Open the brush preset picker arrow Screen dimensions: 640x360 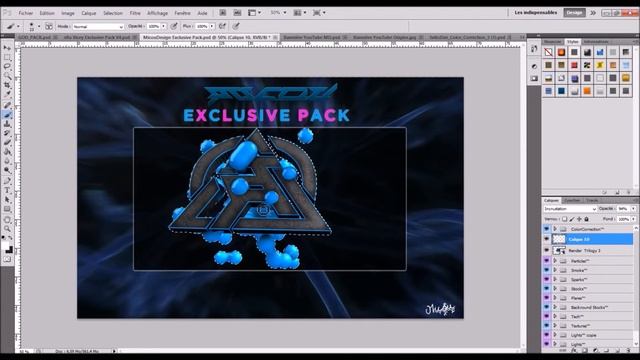[39, 26]
